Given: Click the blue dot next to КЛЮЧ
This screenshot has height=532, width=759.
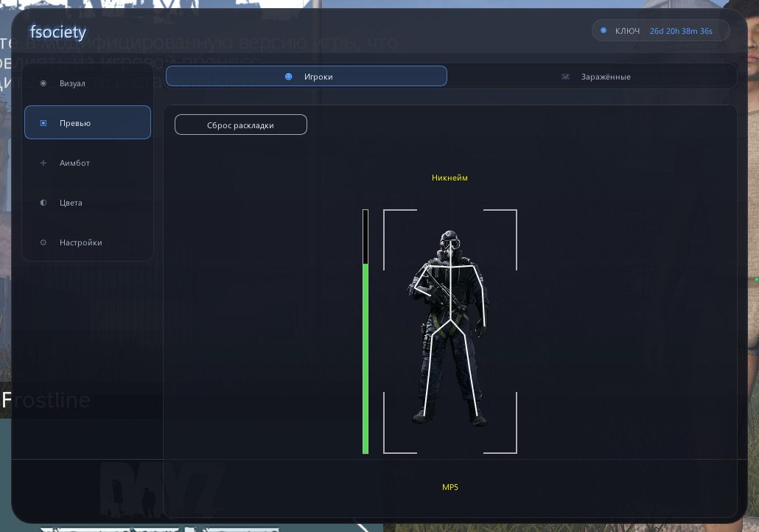Looking at the screenshot, I should [603, 30].
